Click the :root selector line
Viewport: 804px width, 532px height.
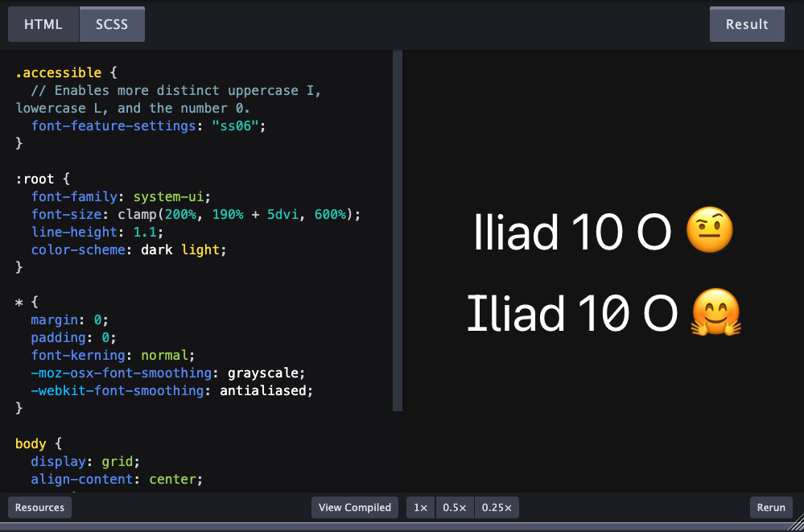(x=43, y=179)
